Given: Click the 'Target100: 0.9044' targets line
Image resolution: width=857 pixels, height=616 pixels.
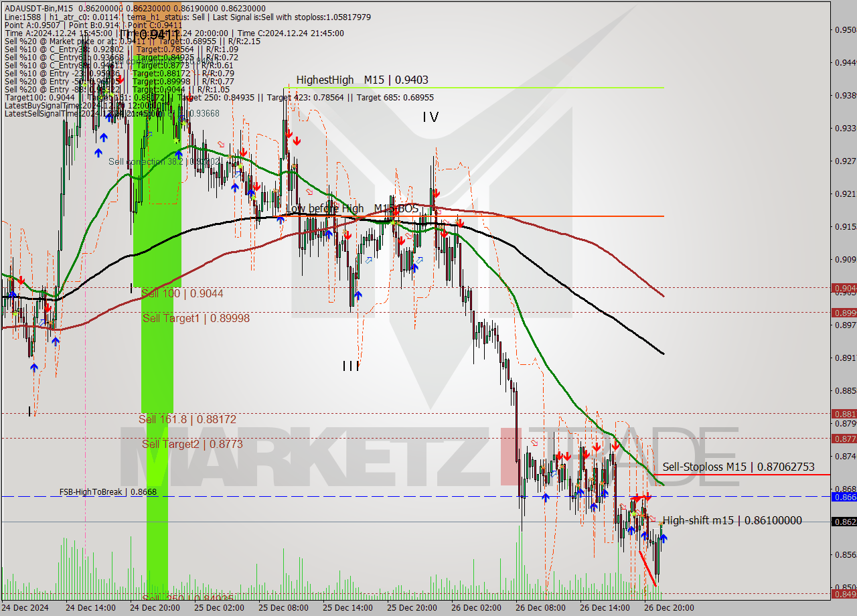Looking at the screenshot, I should tap(219, 97).
